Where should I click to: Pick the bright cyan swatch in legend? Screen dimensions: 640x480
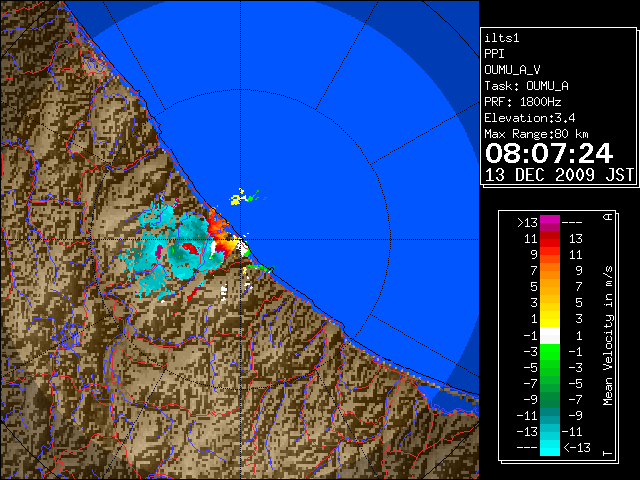click(x=550, y=448)
